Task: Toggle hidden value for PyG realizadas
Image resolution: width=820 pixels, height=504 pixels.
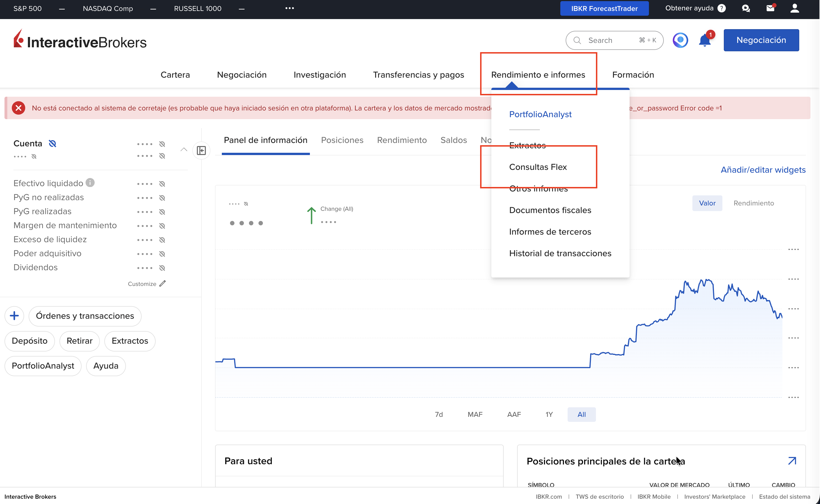Action: tap(162, 212)
